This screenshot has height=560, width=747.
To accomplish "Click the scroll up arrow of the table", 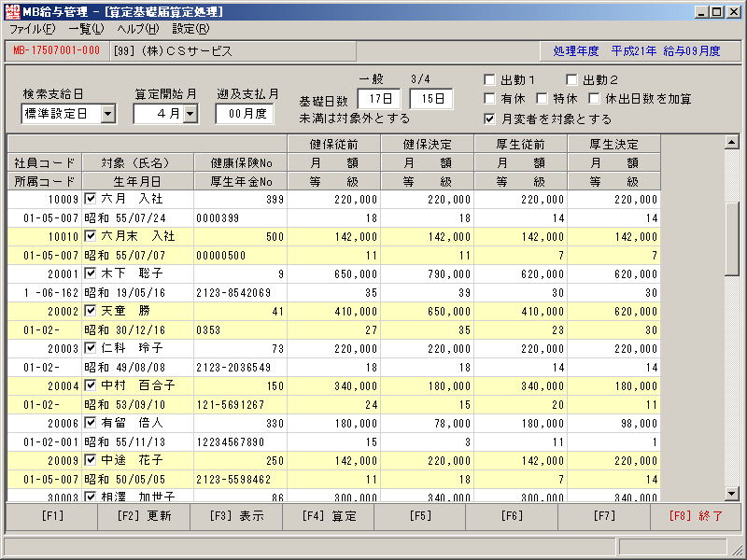I will (732, 142).
